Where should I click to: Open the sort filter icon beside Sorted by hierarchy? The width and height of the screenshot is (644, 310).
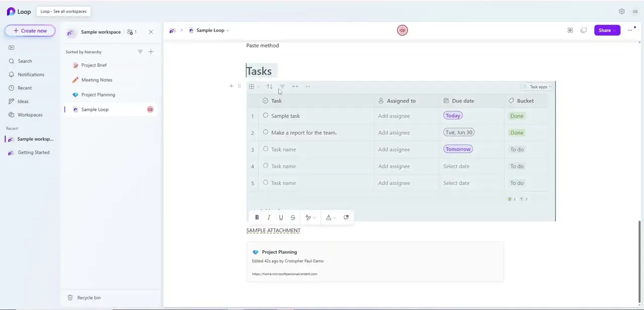[x=140, y=52]
